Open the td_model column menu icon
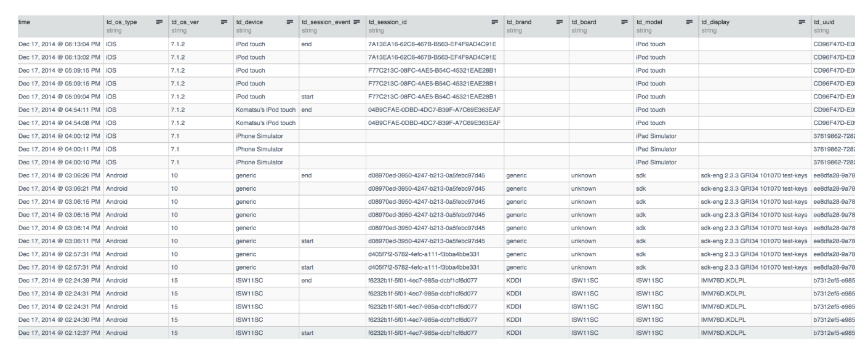 [689, 23]
